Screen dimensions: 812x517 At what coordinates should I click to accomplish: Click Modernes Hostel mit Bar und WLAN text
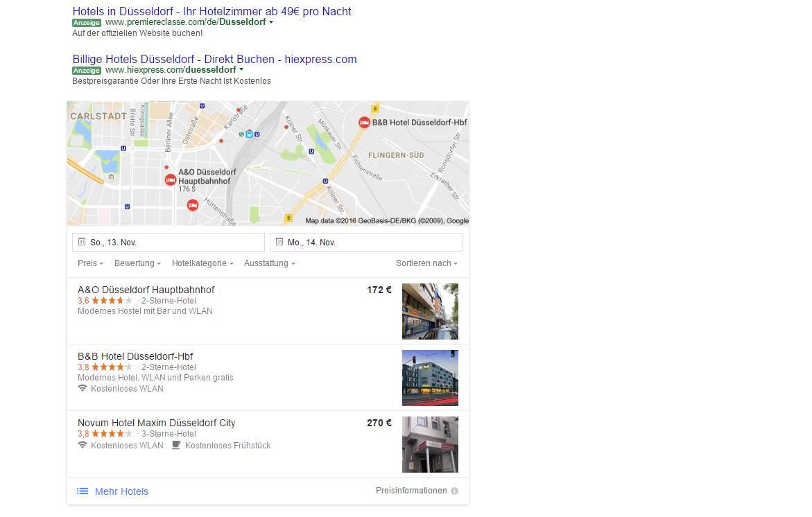(x=145, y=311)
